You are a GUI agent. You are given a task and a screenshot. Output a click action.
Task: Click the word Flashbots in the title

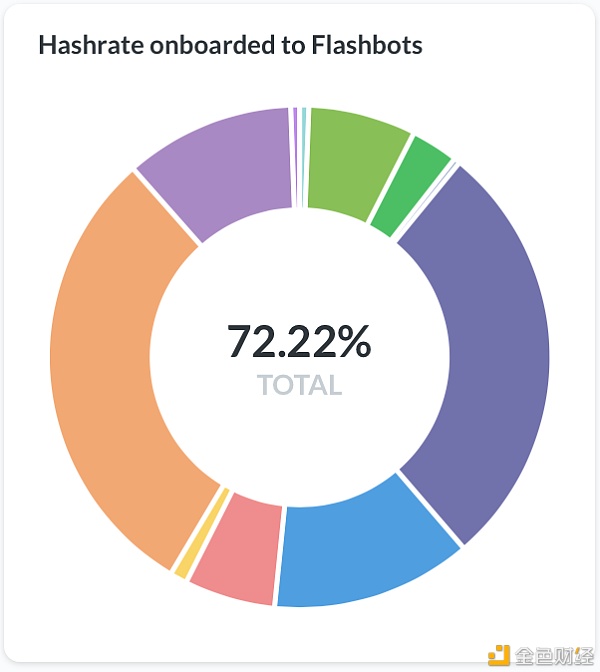click(x=367, y=45)
